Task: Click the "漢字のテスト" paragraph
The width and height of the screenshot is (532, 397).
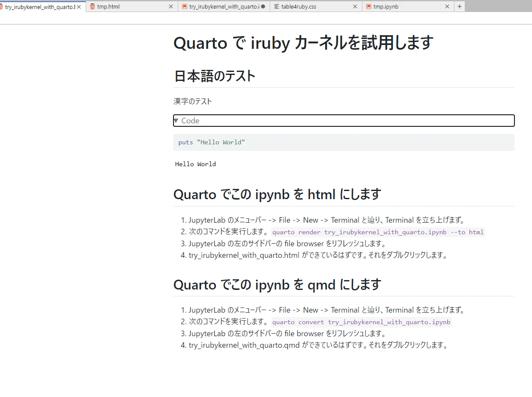Action: 193,101
